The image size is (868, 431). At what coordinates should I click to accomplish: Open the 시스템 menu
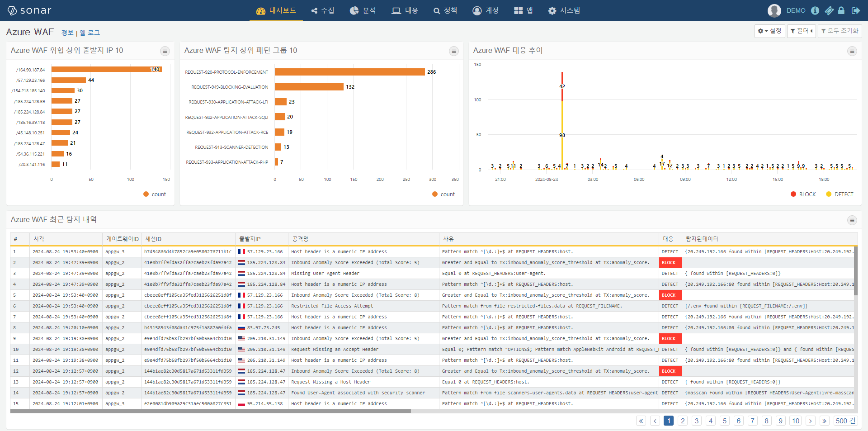(x=564, y=10)
